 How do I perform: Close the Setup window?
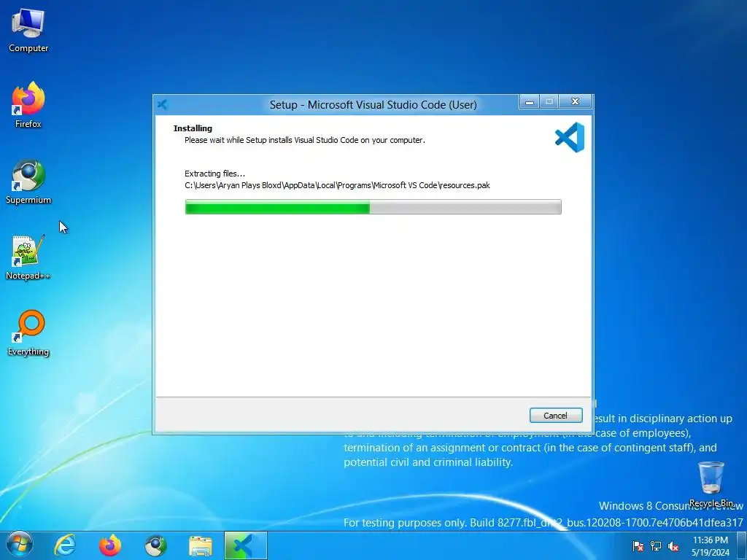(575, 102)
